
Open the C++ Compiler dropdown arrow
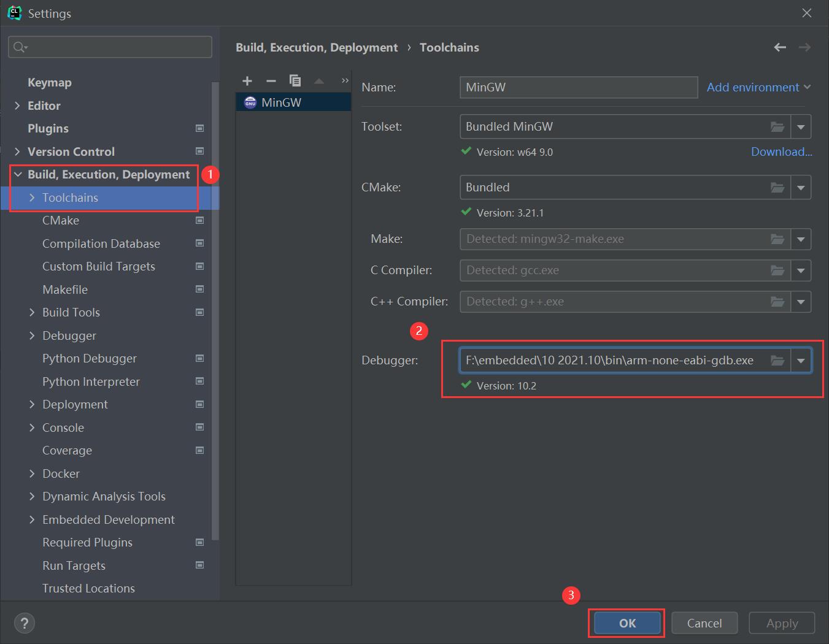click(801, 302)
